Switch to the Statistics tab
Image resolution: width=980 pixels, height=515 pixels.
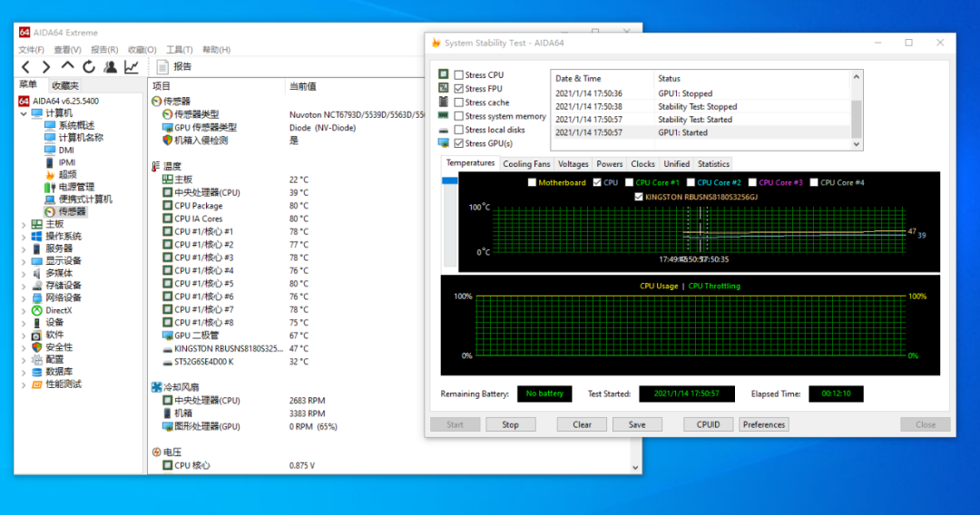point(713,163)
